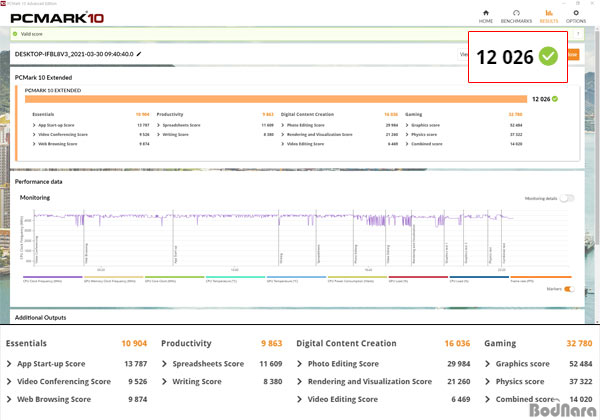Click the Gaming heading in the EXTENDED card
Screen dimensions: 600x420
[x=414, y=114]
